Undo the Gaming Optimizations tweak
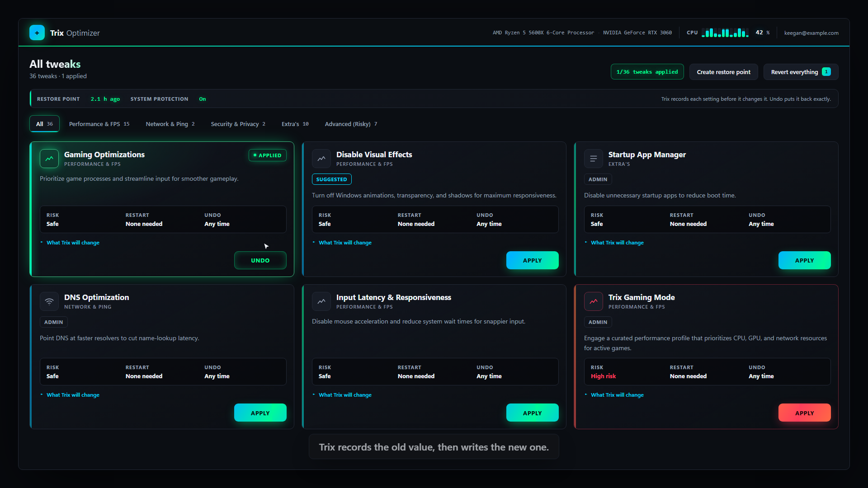Viewport: 868px width, 488px height. [260, 260]
